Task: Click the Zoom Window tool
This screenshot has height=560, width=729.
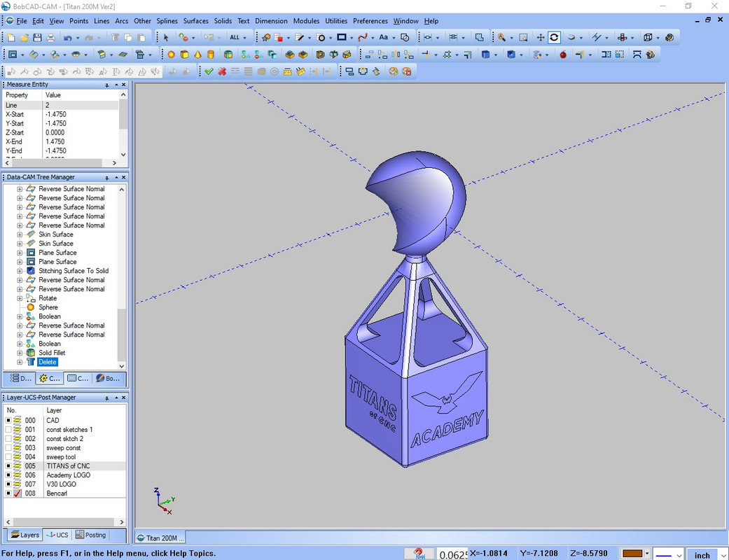Action: 523,38
